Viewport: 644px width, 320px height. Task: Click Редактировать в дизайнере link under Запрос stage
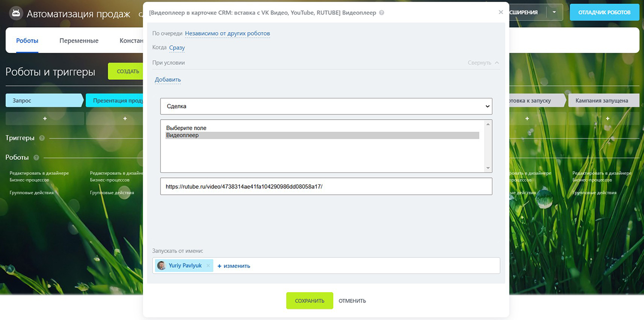coord(39,176)
